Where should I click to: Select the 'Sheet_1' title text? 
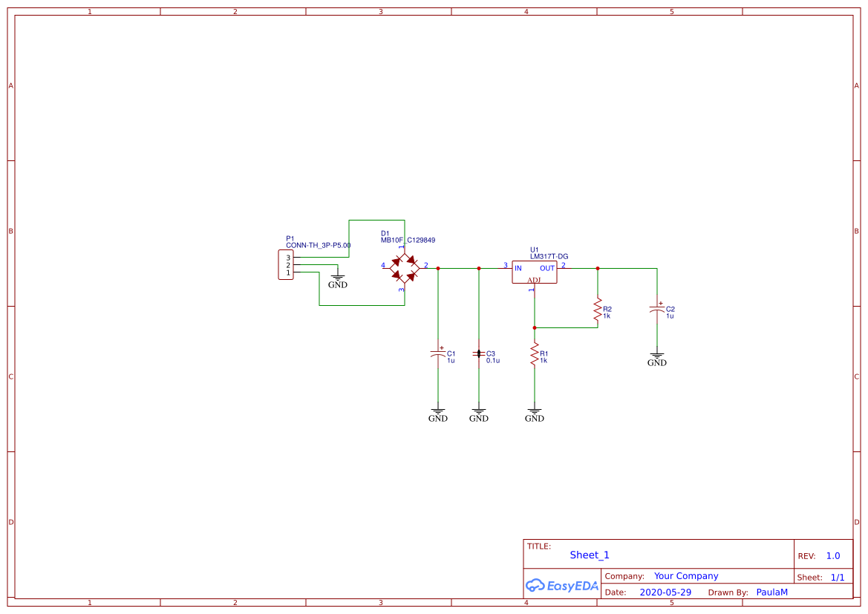590,555
